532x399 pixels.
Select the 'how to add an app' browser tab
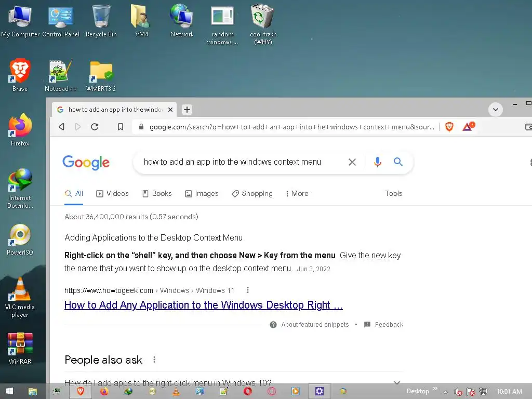pyautogui.click(x=114, y=110)
